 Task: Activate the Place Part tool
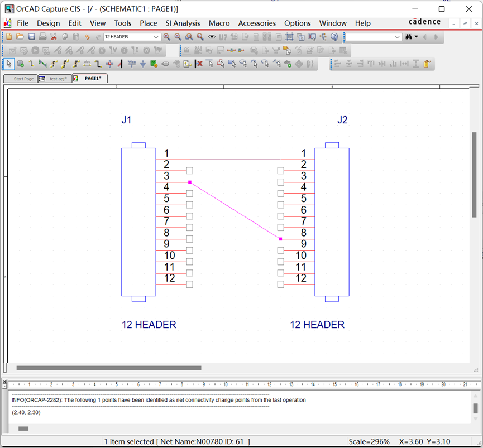[20, 63]
